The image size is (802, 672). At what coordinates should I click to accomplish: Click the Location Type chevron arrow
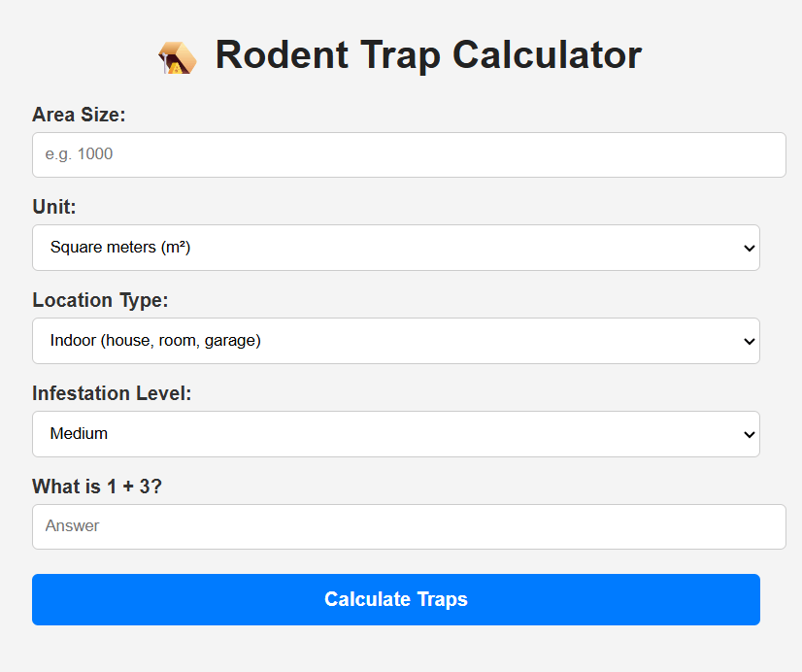749,342
